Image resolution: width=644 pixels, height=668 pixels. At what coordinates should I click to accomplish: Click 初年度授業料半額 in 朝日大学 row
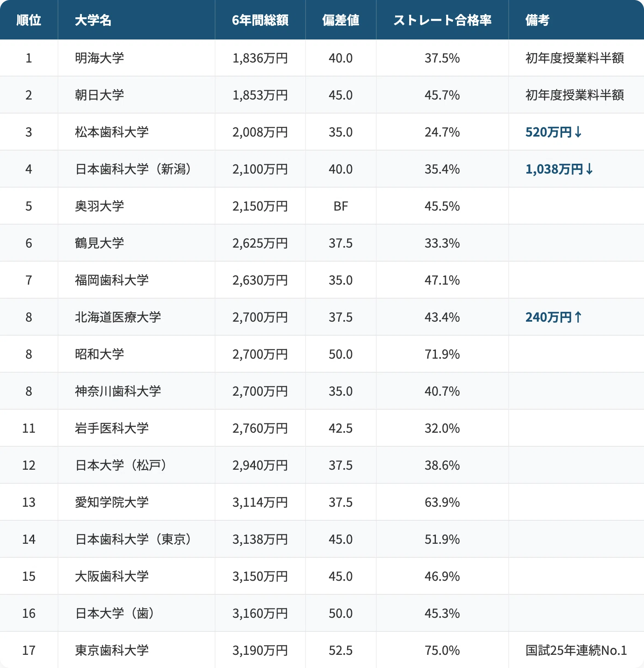pos(575,95)
